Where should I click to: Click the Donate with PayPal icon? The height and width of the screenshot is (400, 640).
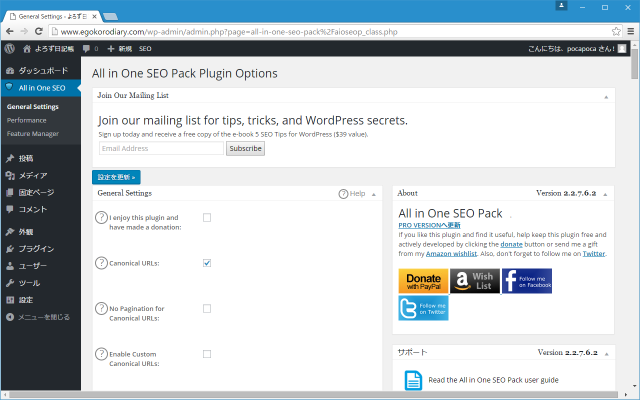coord(422,281)
